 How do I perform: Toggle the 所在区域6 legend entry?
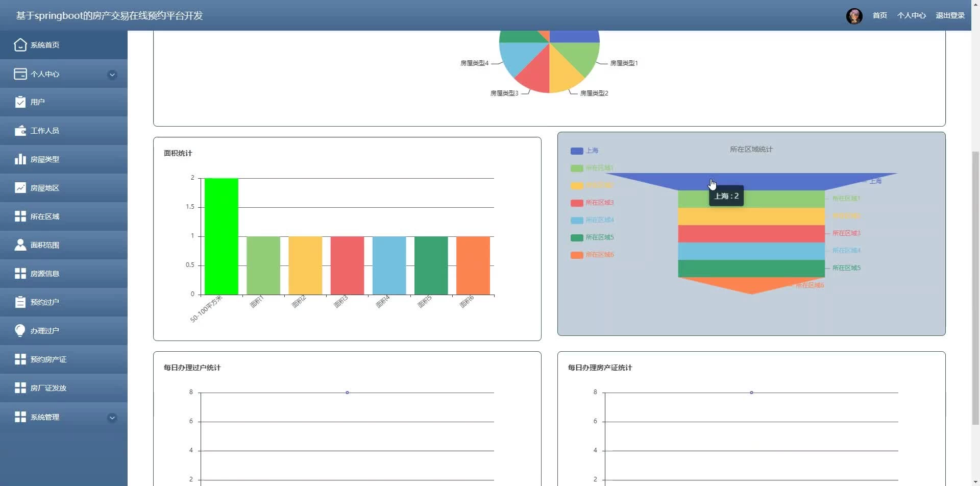point(592,255)
